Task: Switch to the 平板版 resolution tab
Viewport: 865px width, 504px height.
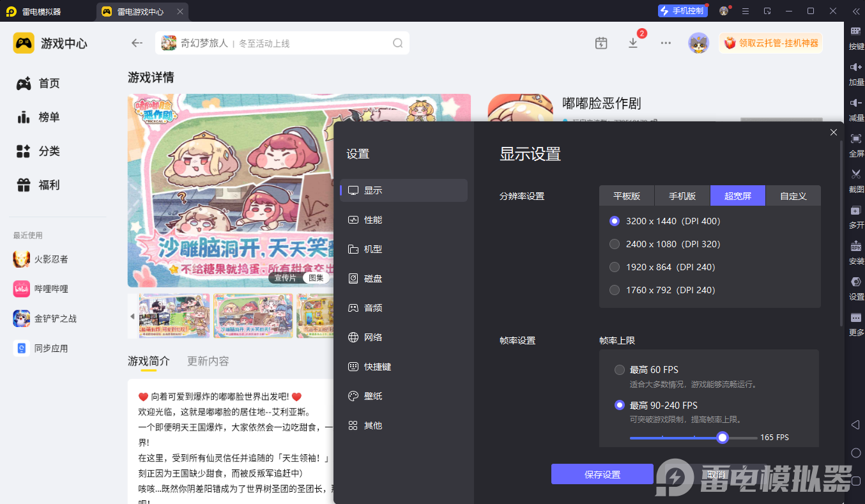Action: click(x=627, y=196)
